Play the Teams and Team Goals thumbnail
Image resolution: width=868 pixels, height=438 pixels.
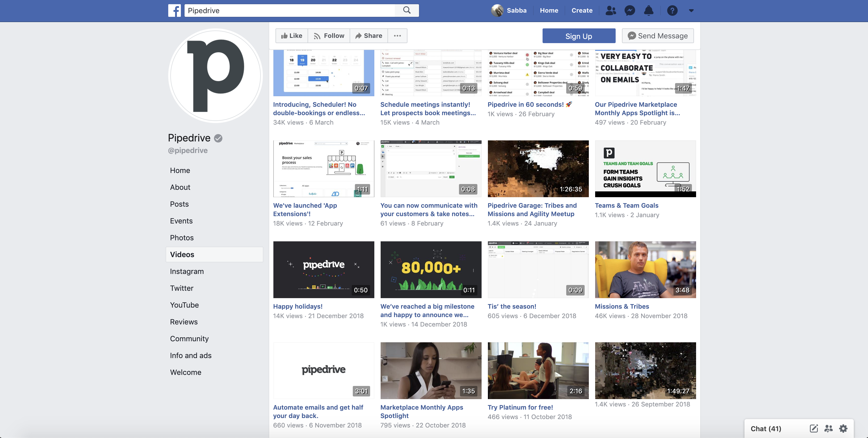tap(645, 169)
